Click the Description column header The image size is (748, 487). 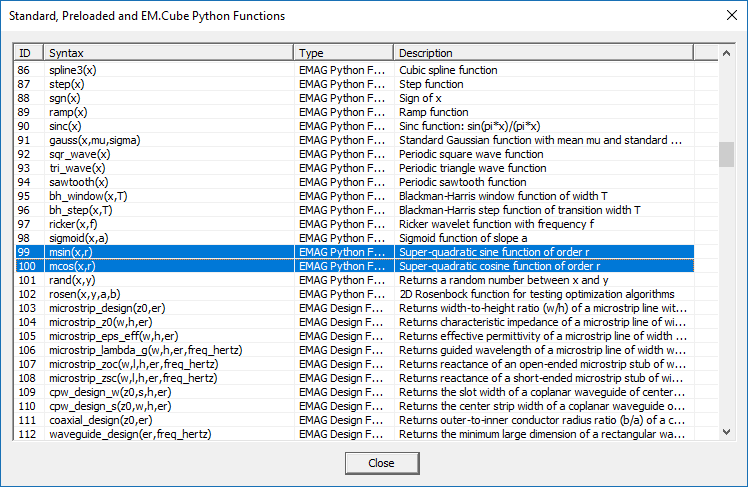coord(555,52)
